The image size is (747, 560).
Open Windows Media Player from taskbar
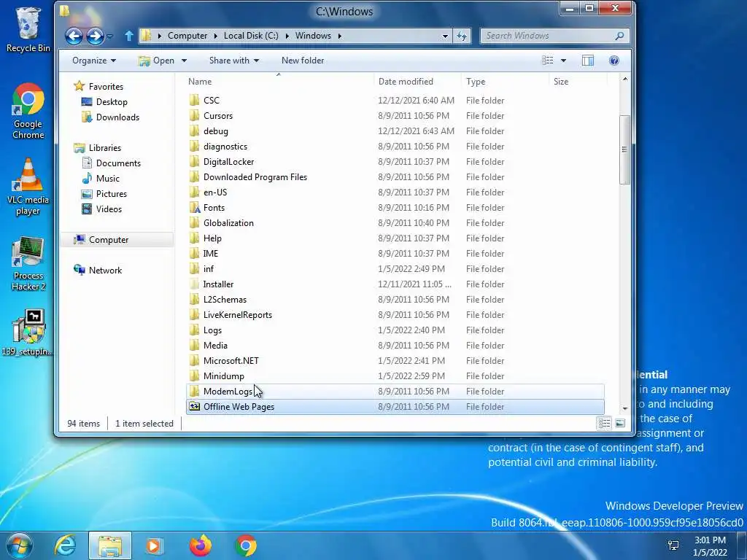click(x=155, y=545)
